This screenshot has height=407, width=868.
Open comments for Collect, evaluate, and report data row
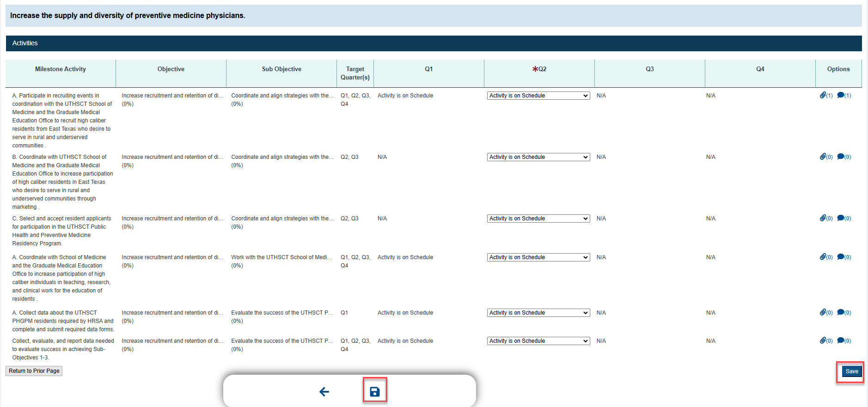tap(844, 340)
